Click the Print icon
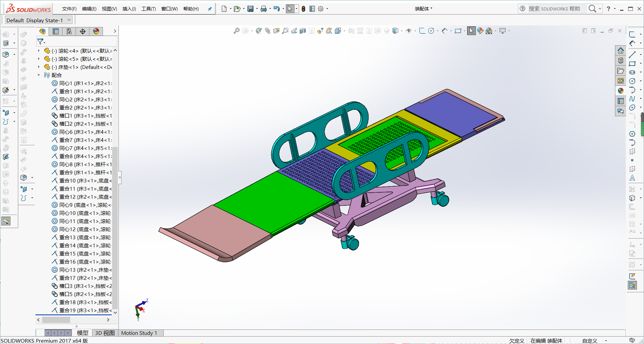Viewport: 644px width, 344px height. tap(264, 9)
